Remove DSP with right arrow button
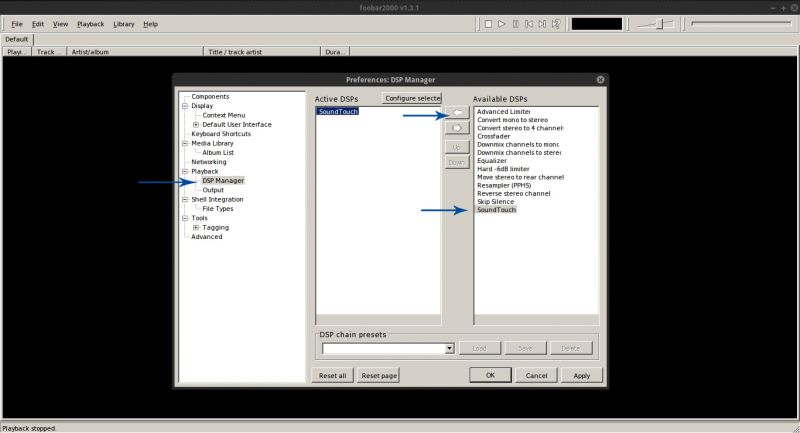 tap(457, 128)
